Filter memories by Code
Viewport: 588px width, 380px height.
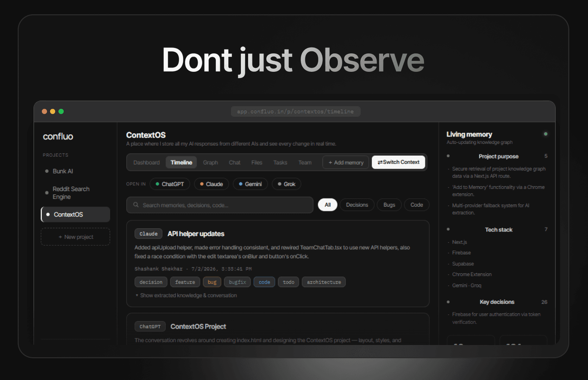coord(417,205)
